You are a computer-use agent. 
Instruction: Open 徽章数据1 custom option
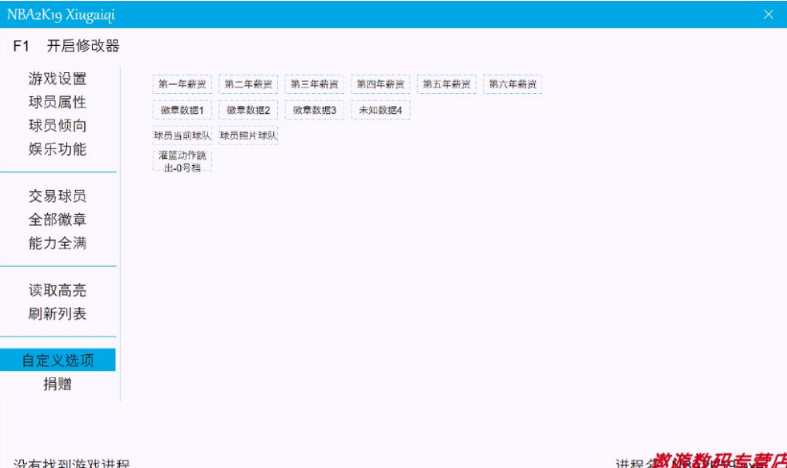click(x=182, y=110)
